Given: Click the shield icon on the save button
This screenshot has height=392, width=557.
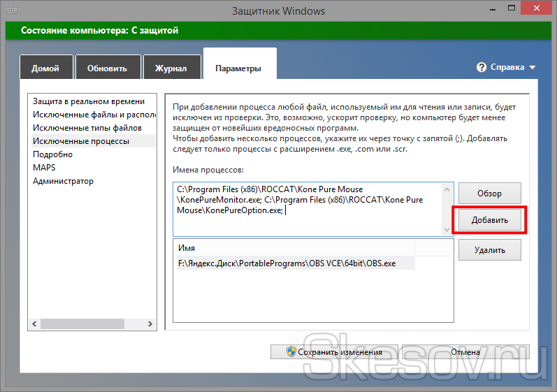Looking at the screenshot, I should [x=290, y=352].
